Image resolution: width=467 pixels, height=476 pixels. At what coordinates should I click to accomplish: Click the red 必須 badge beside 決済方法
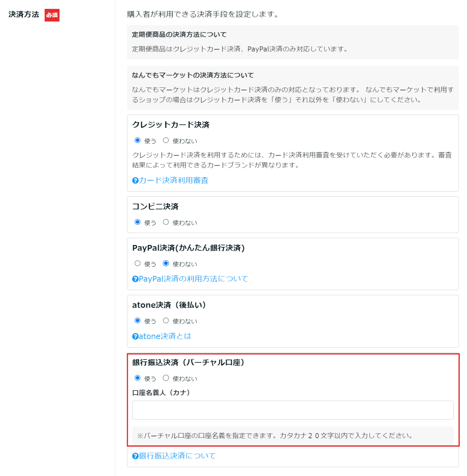tap(52, 15)
